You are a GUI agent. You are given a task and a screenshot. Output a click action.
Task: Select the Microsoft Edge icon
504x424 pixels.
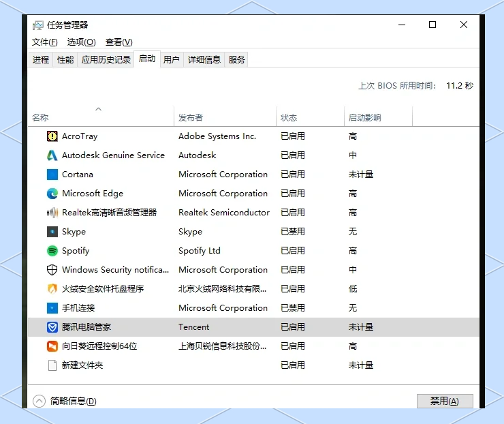click(52, 194)
